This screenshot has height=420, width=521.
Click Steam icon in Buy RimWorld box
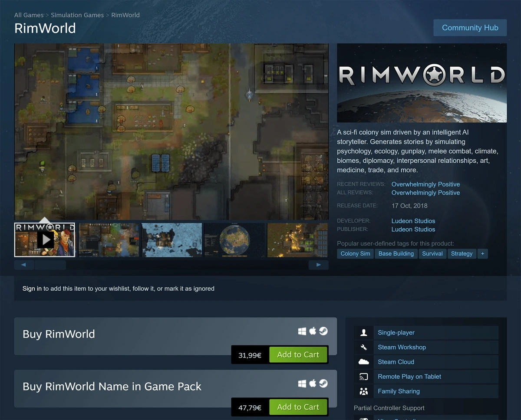click(323, 331)
